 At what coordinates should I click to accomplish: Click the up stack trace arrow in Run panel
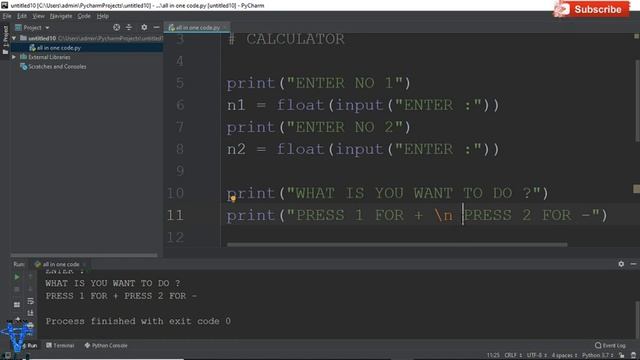(31, 277)
